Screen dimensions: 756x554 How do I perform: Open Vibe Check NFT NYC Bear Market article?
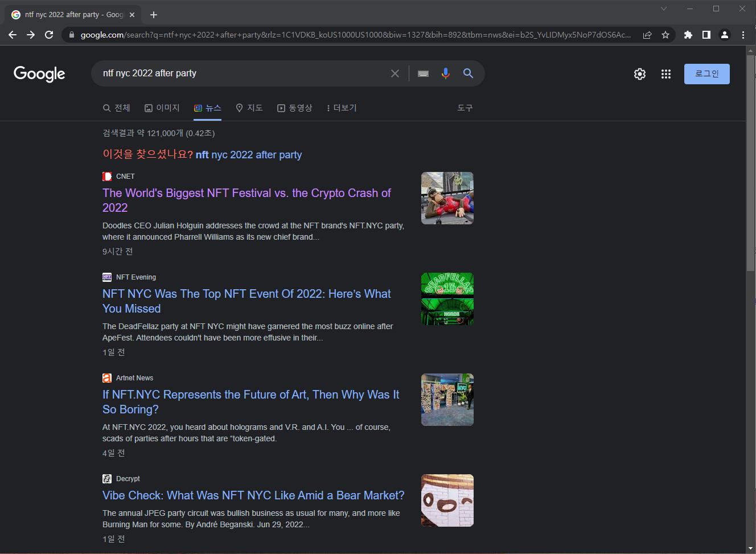[253, 495]
